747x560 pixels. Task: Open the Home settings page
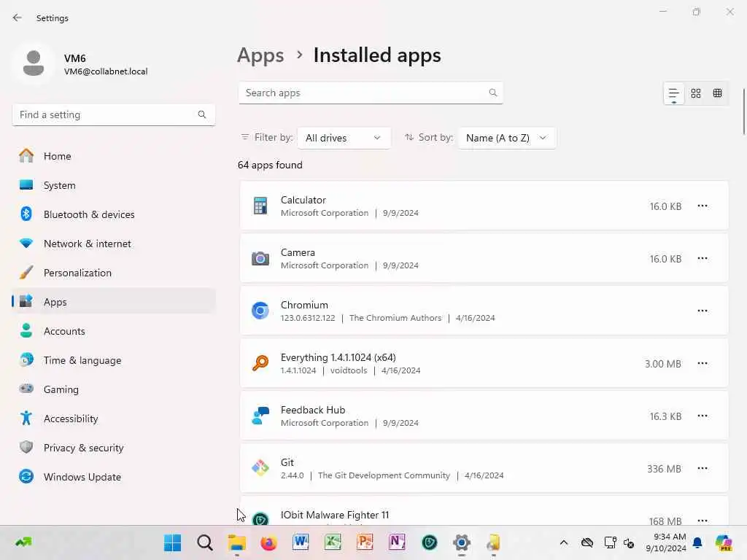[x=113, y=156]
